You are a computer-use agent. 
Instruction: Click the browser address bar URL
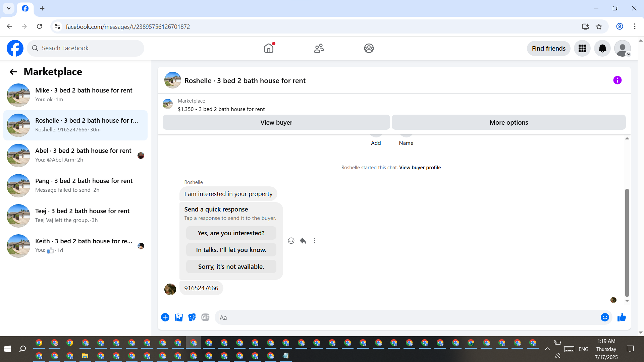128,26
